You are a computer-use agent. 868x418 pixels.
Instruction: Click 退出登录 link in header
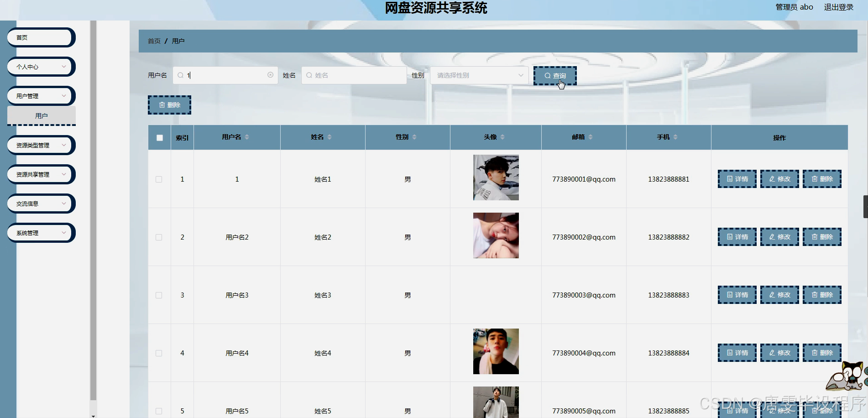[838, 7]
